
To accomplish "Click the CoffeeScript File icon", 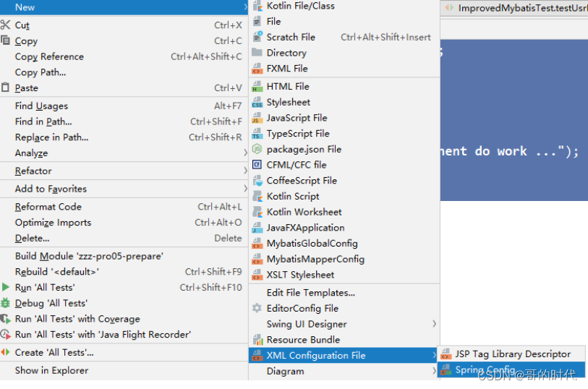I will 257,181.
